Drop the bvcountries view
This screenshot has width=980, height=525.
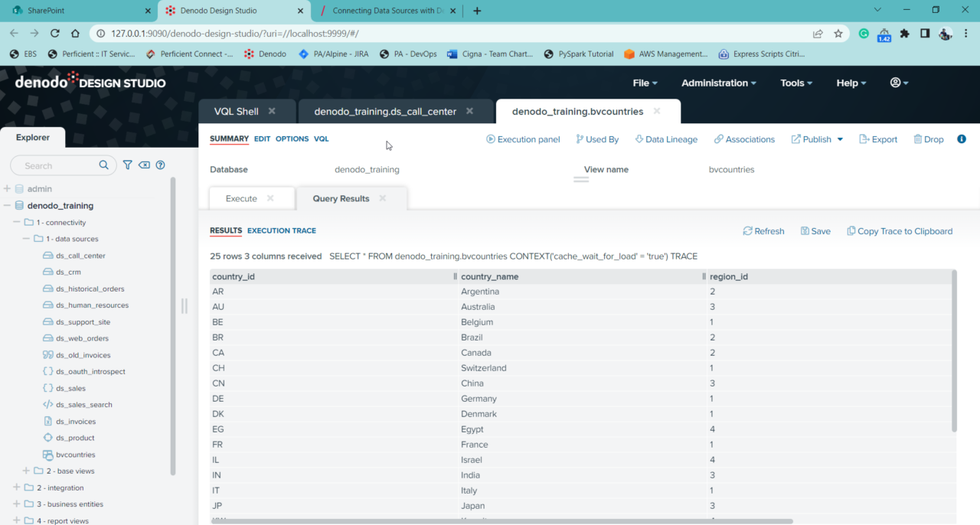[928, 139]
